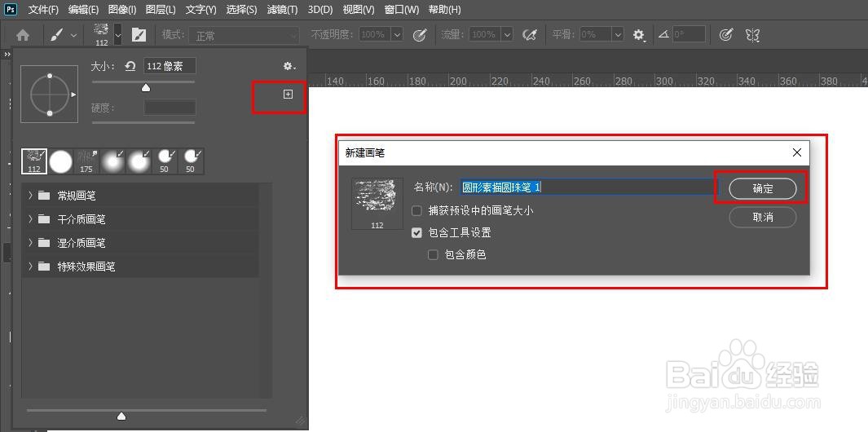Click the reset brush size arrow icon
This screenshot has height=432, width=868.
tap(130, 67)
